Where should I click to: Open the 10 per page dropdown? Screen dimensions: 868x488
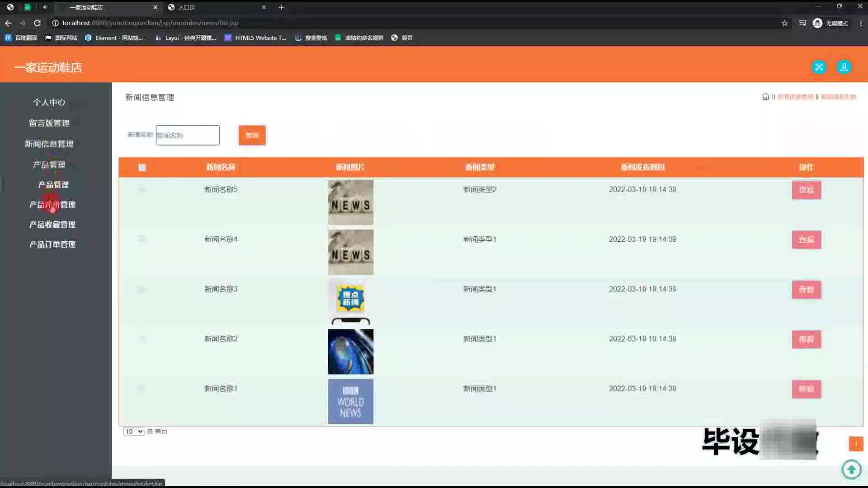(x=134, y=432)
